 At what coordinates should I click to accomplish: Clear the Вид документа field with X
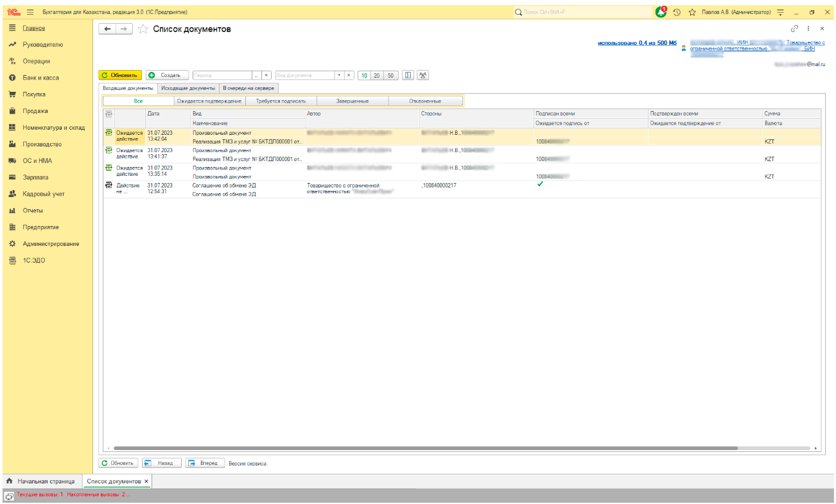349,75
